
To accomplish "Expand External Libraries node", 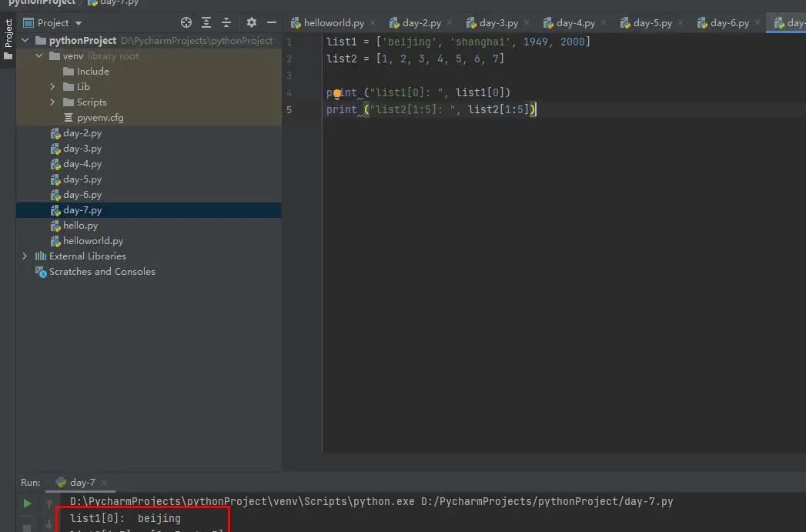I will (25, 256).
